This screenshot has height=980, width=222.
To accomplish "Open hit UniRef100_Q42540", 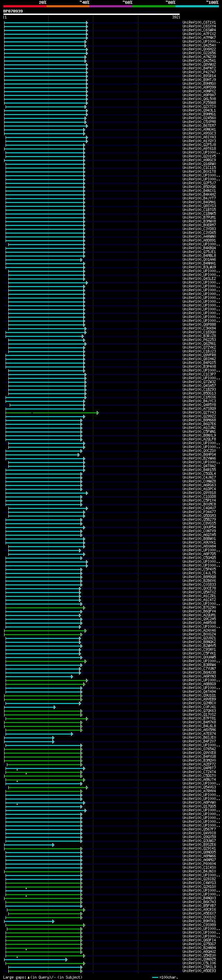I will (199, 45).
